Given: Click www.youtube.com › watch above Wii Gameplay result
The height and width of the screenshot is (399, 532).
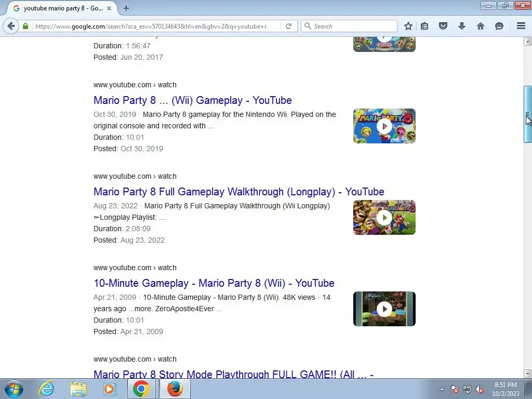Looking at the screenshot, I should [135, 85].
